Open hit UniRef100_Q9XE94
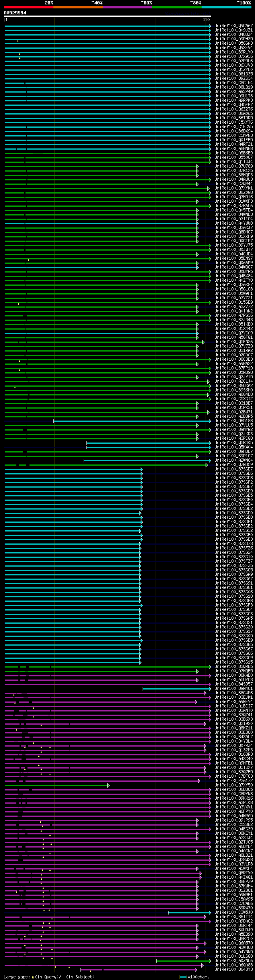Viewport: 255px width, 980px height. 233,47
